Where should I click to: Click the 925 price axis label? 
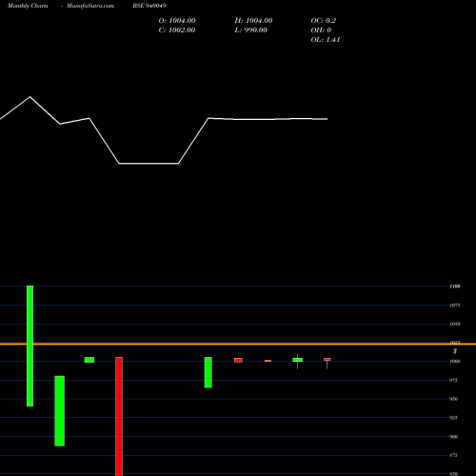coord(454,418)
